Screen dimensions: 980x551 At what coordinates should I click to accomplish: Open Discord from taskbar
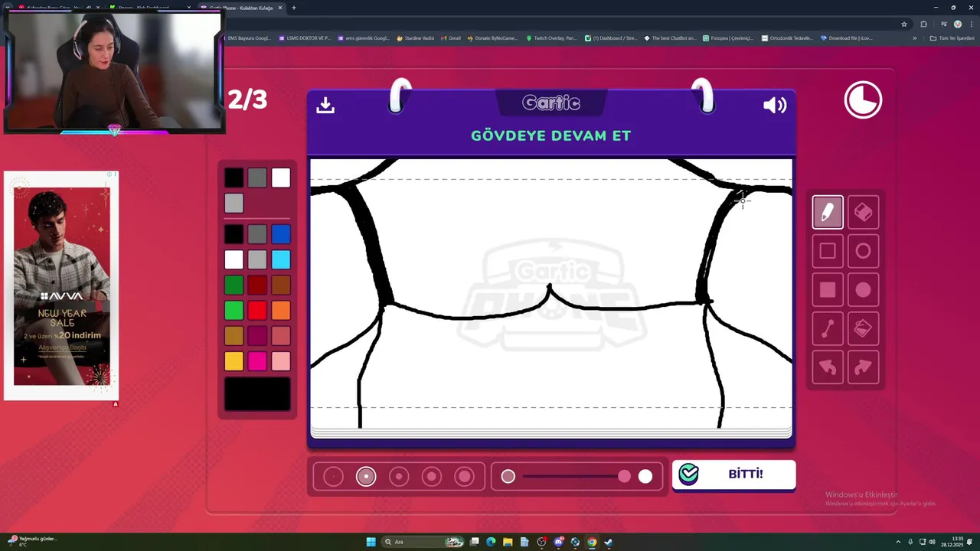point(558,542)
